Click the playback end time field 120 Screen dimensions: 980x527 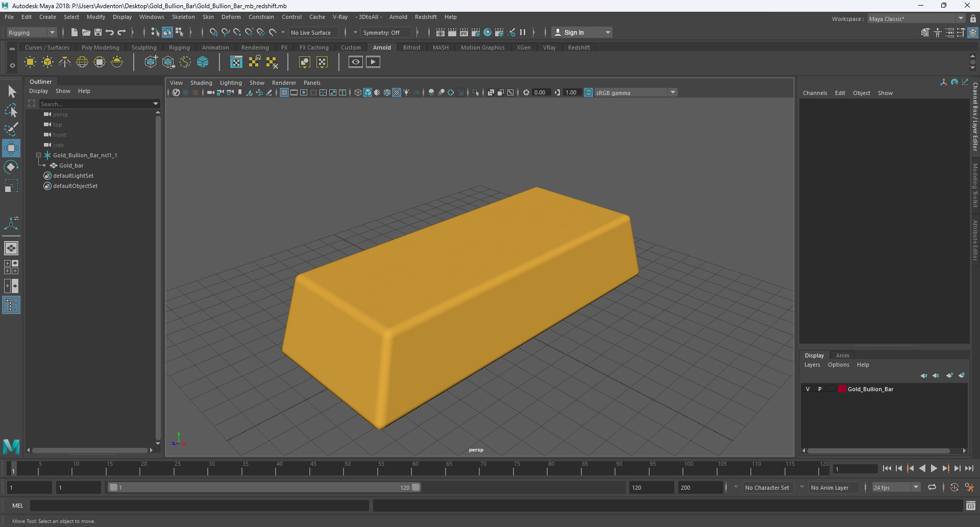click(x=651, y=487)
